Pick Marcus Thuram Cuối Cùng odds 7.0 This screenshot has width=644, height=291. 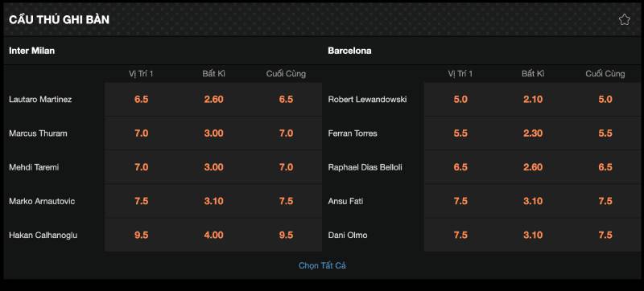[x=286, y=133]
